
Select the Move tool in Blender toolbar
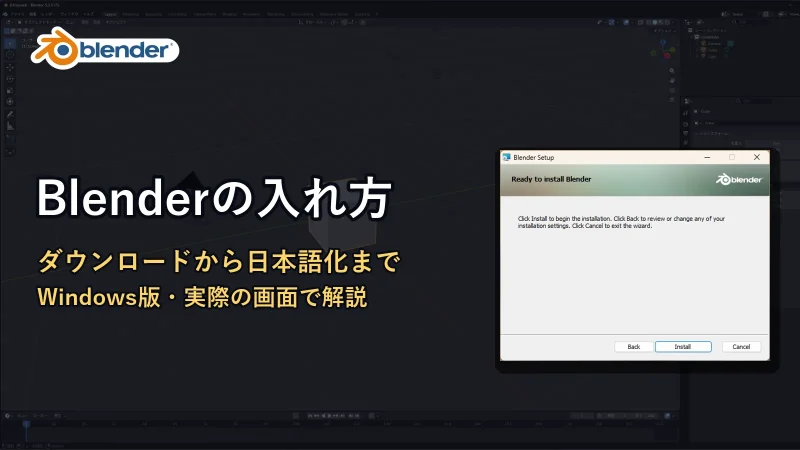(10, 67)
